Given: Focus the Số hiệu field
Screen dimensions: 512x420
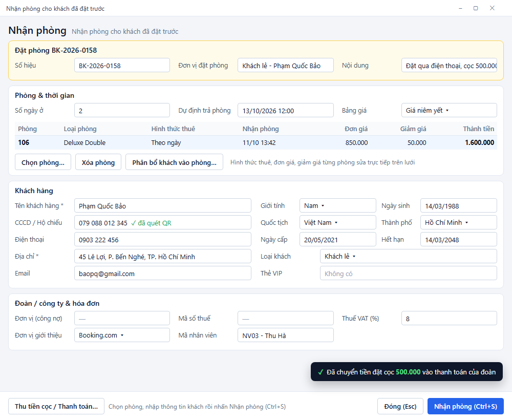Looking at the screenshot, I should pos(122,66).
